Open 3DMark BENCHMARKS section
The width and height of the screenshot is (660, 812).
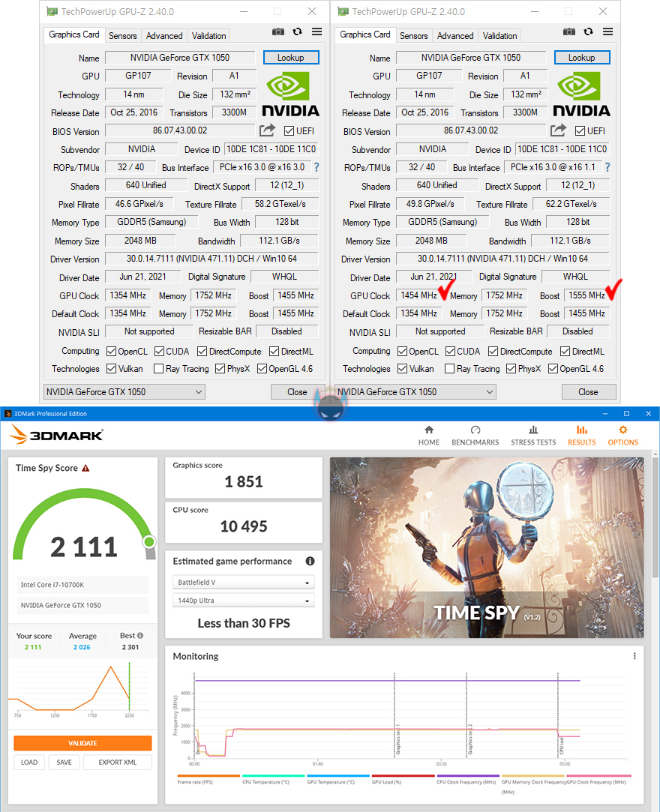tap(475, 436)
